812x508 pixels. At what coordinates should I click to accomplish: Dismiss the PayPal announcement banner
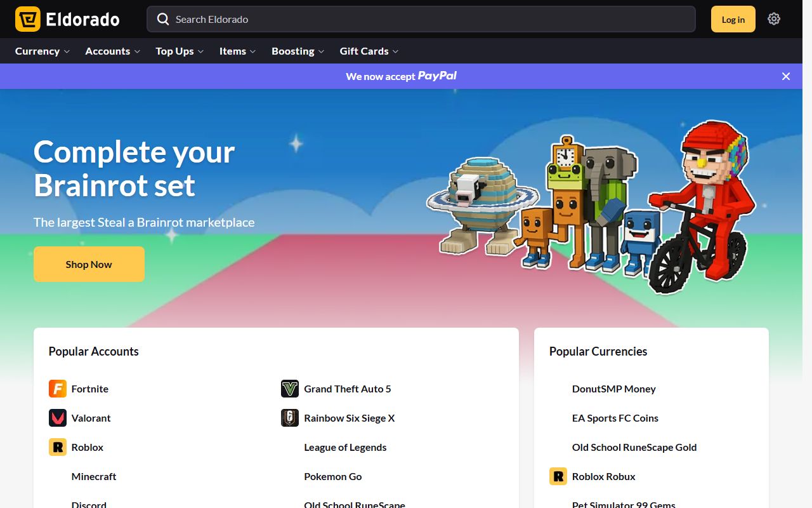pyautogui.click(x=786, y=76)
